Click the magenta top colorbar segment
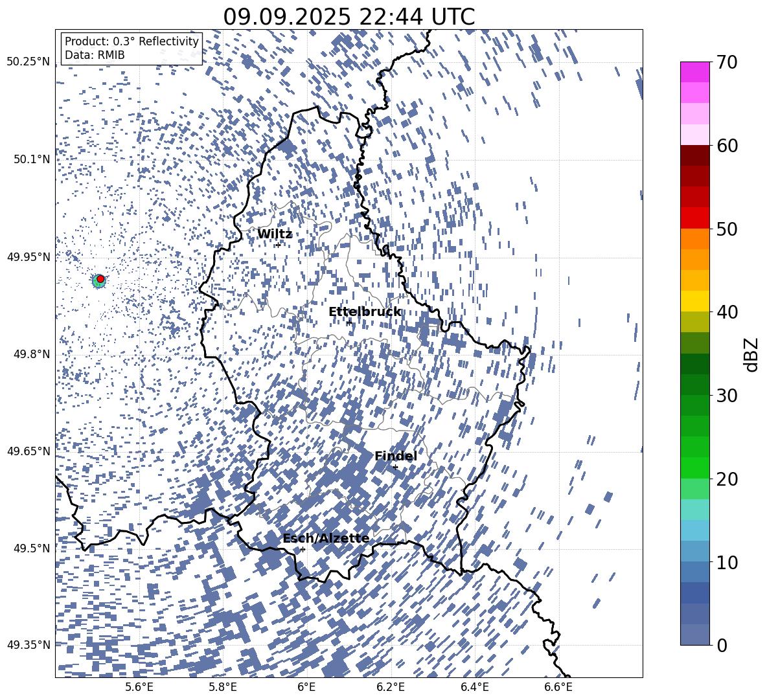This screenshot has height=700, width=767. [694, 72]
